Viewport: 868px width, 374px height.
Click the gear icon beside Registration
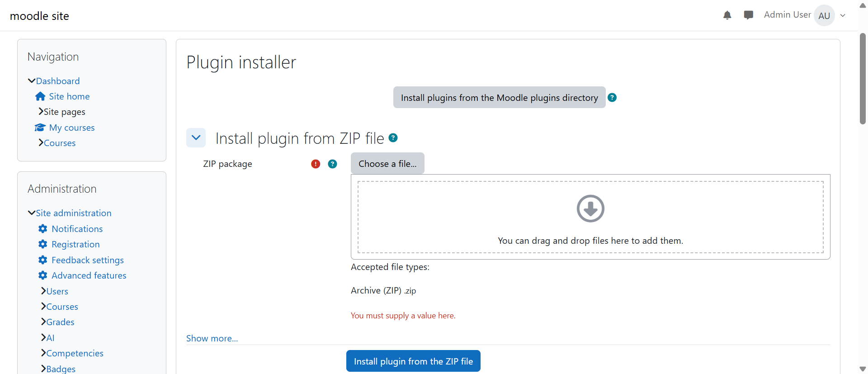42,244
